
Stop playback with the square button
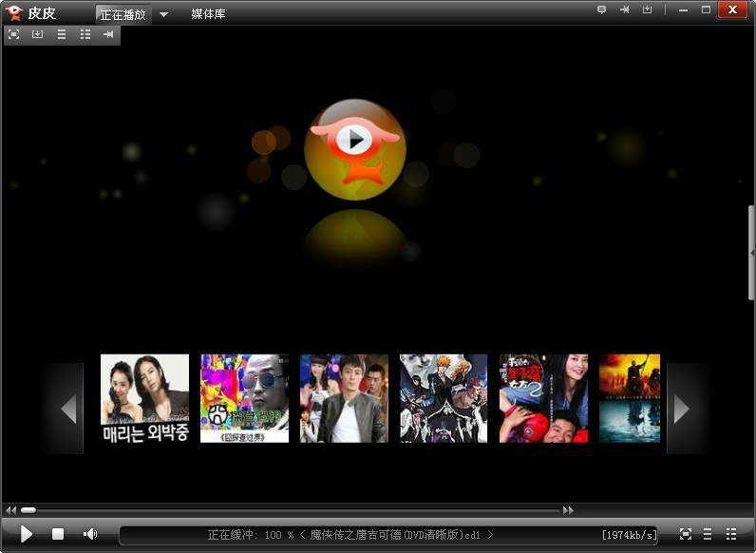58,534
